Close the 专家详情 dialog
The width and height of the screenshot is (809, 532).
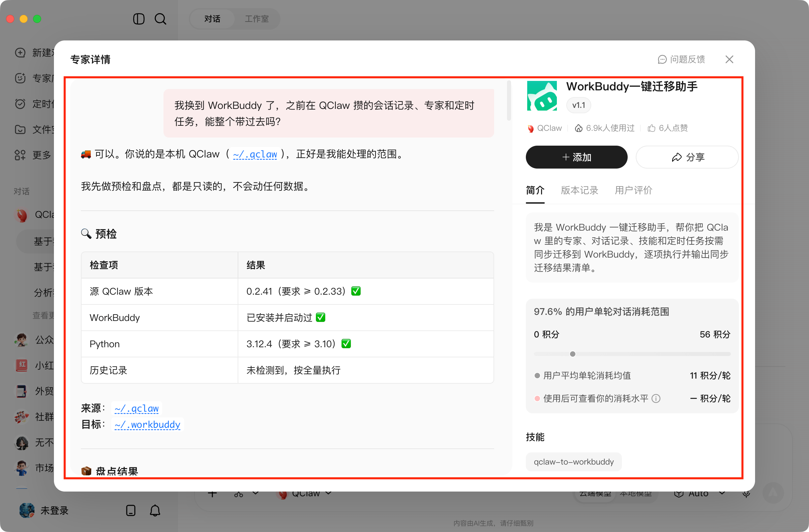click(729, 59)
